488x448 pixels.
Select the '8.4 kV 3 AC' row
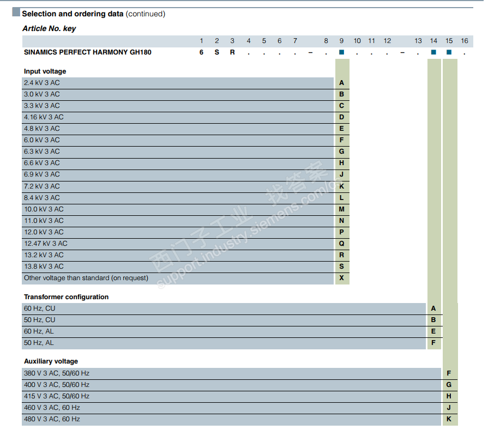pyautogui.click(x=178, y=198)
